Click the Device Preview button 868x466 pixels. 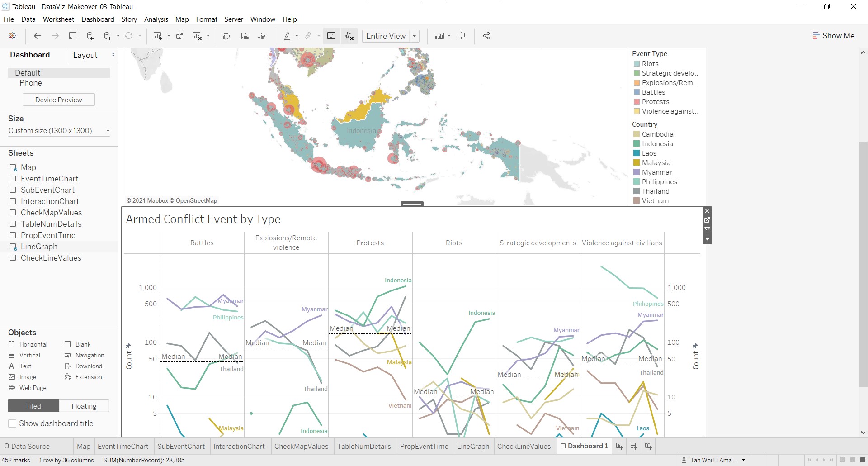pyautogui.click(x=59, y=100)
